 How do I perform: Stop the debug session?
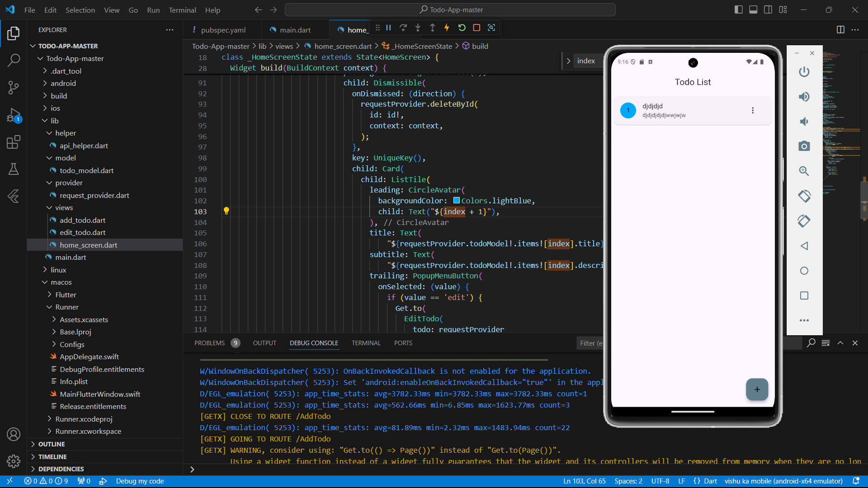pos(476,28)
